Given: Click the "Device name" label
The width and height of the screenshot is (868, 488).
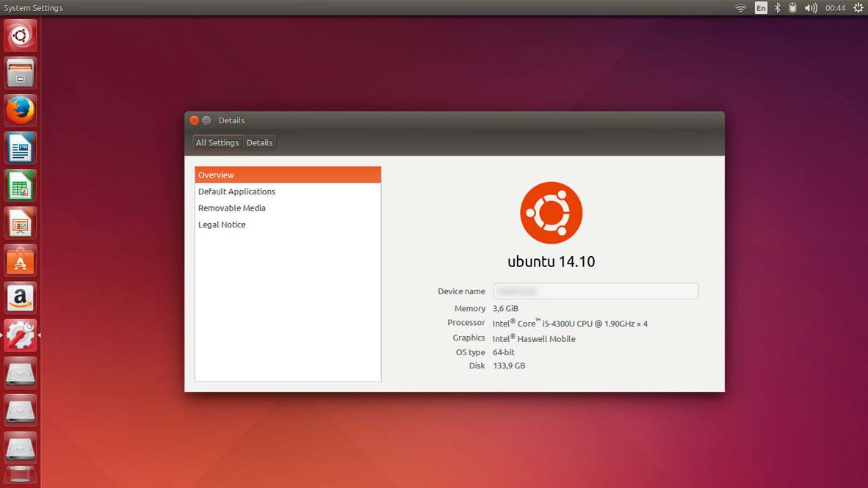Looking at the screenshot, I should click(461, 291).
